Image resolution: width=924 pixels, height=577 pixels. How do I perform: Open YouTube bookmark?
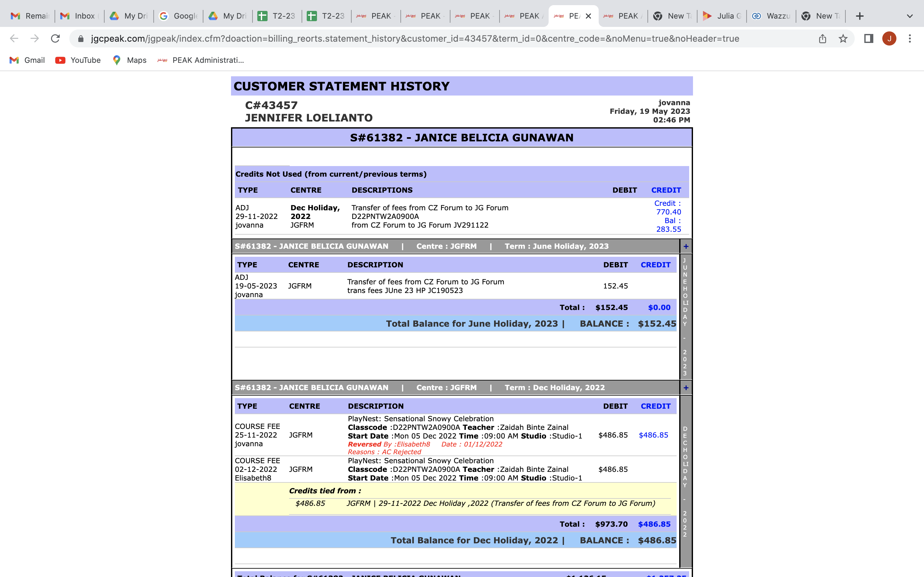tap(78, 60)
